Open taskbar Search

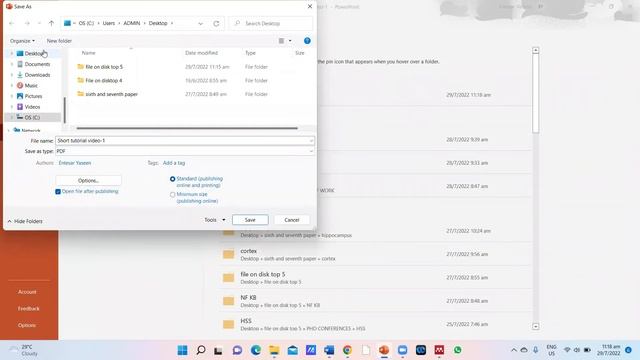coord(201,350)
